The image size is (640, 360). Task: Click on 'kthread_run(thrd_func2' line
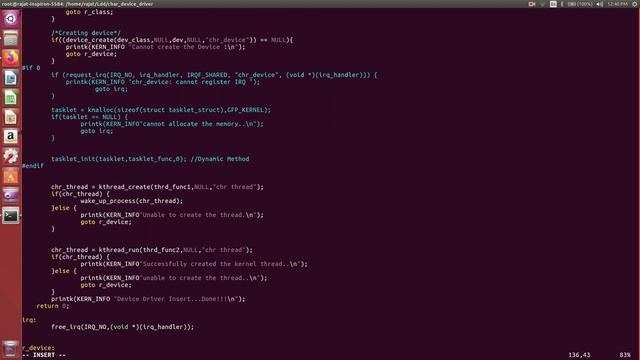point(152,250)
